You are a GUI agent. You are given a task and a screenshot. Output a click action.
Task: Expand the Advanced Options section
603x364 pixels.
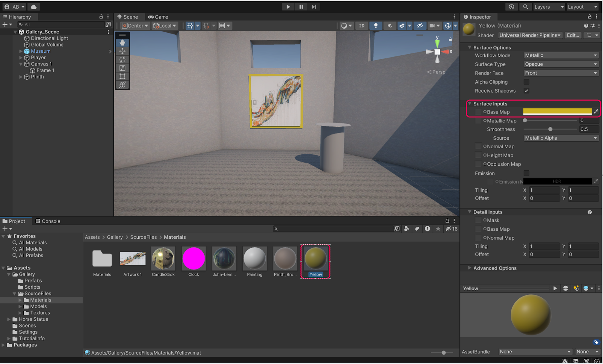click(494, 268)
